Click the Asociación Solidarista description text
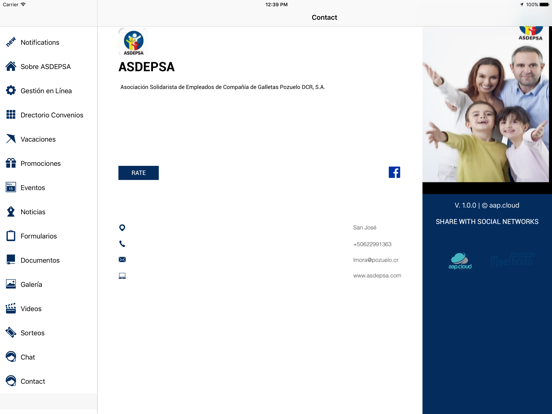This screenshot has height=414, width=552. 222,87
